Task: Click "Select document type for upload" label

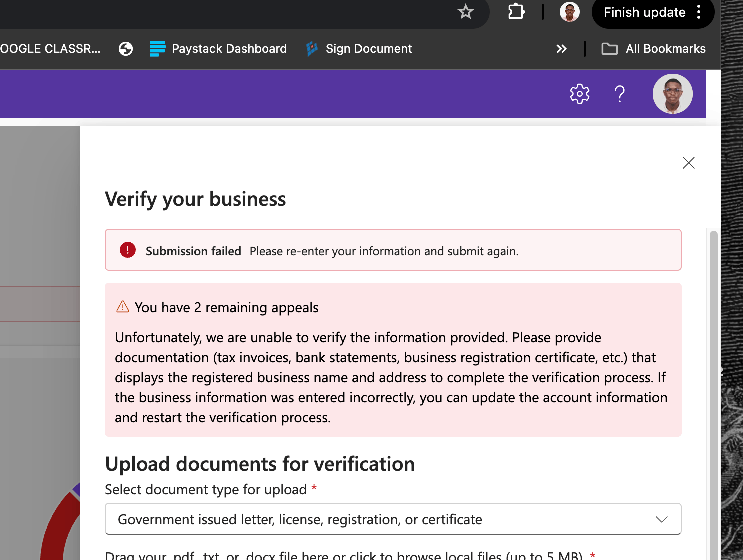Action: [x=206, y=490]
